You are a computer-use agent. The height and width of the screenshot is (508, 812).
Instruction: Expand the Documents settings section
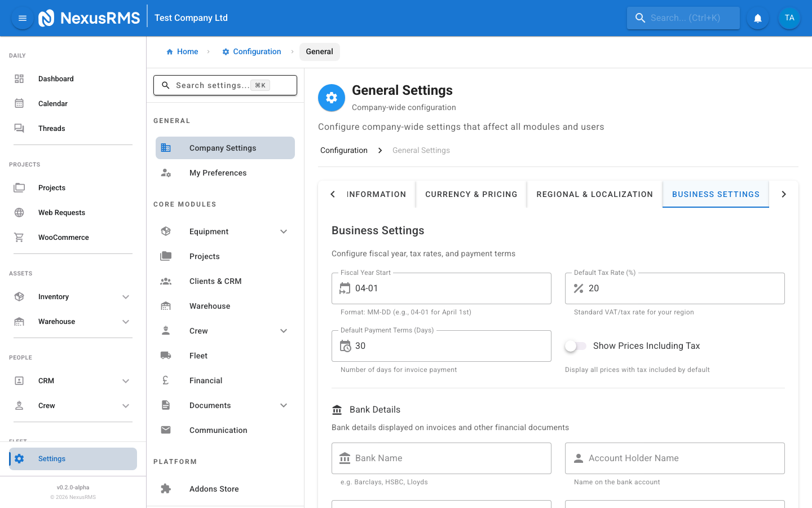(x=283, y=405)
